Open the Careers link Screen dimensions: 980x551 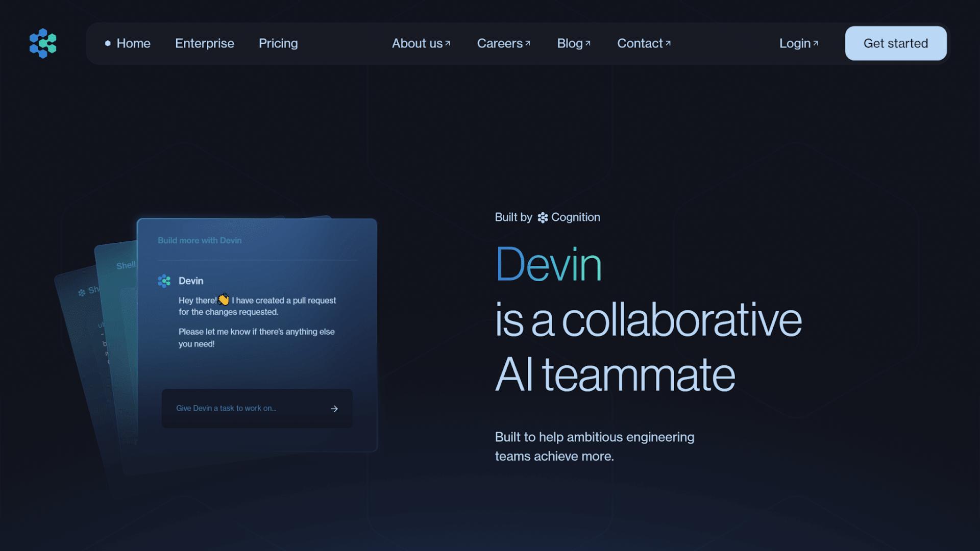click(x=500, y=43)
